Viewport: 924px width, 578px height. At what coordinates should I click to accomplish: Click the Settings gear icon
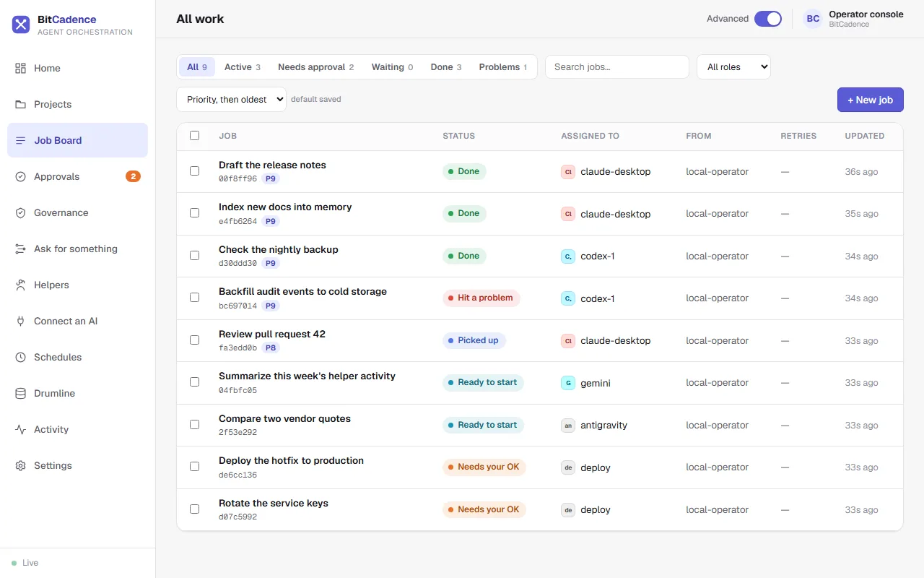pos(20,465)
